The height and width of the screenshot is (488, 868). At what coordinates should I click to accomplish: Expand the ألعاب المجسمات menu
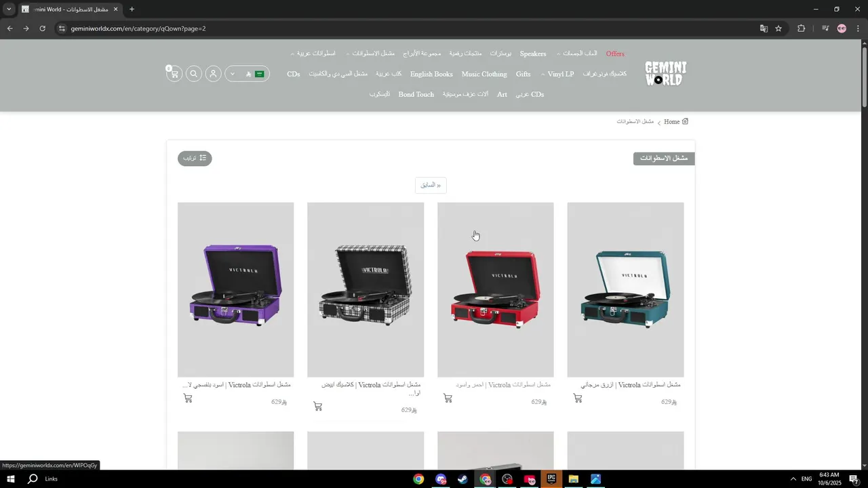(576, 54)
